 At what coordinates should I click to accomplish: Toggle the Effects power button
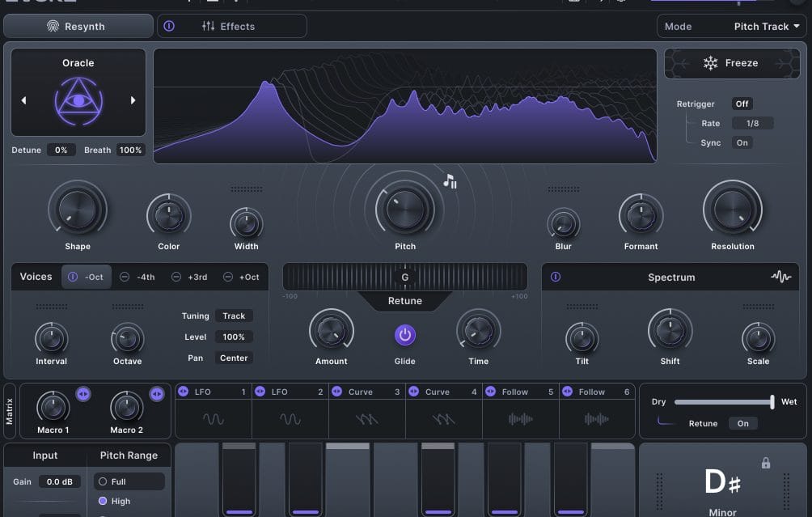point(169,26)
